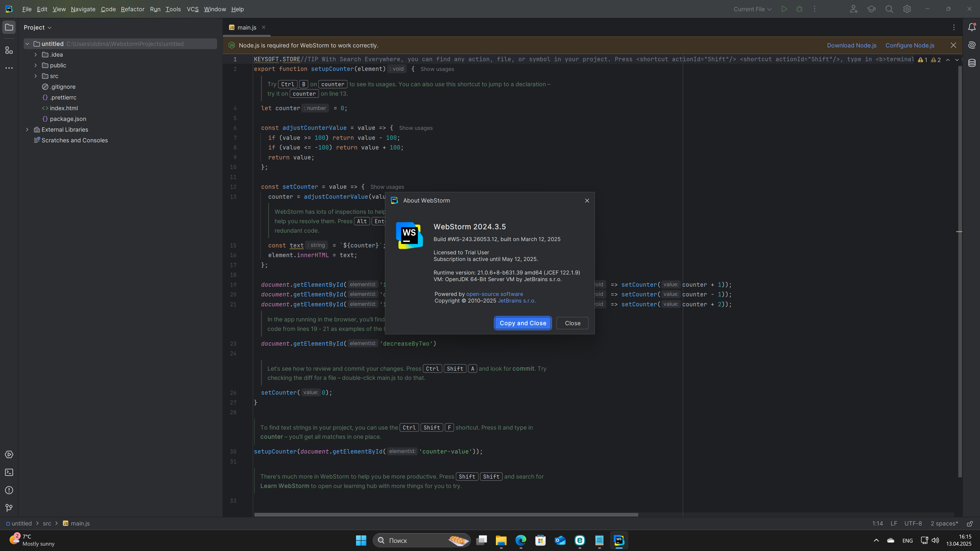Open the Problems tool window
Screen dimensions: 980x551
point(9,490)
